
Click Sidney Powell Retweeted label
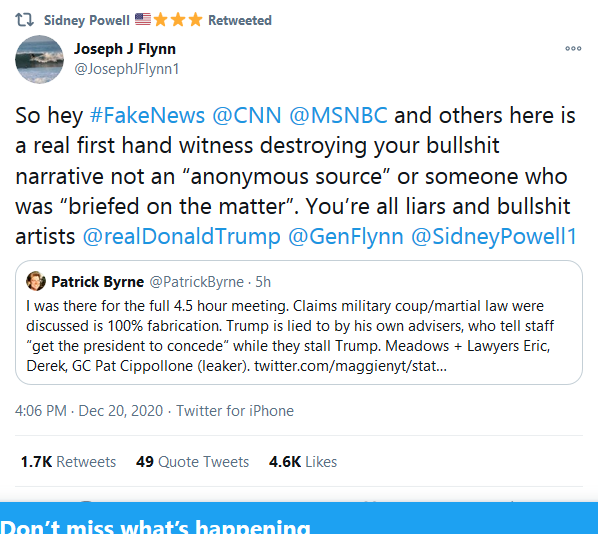click(x=158, y=20)
